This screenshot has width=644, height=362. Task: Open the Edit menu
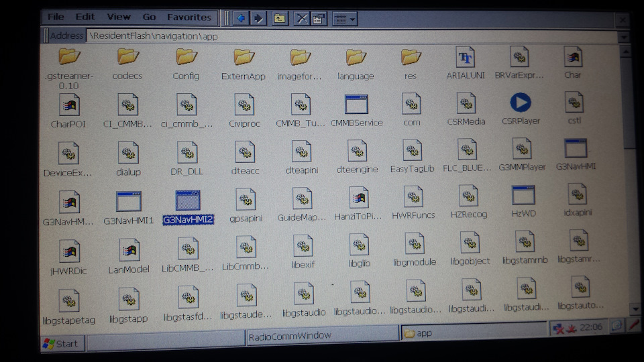click(85, 17)
